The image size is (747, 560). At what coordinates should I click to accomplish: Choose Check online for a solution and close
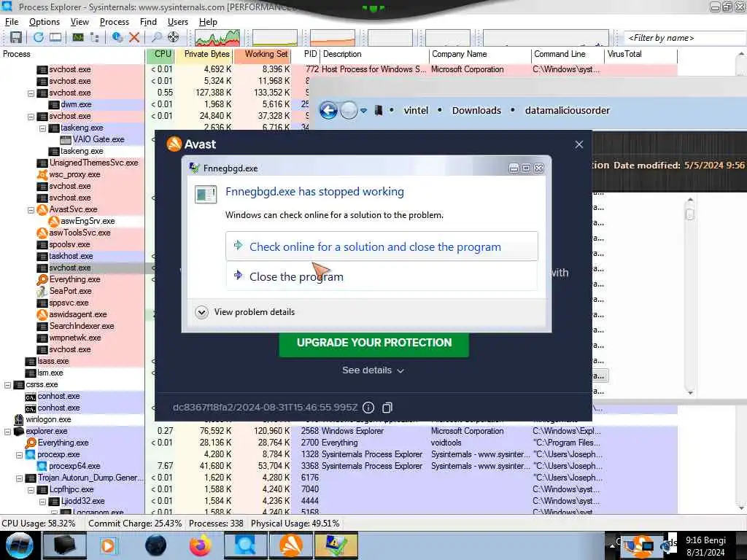point(382,246)
